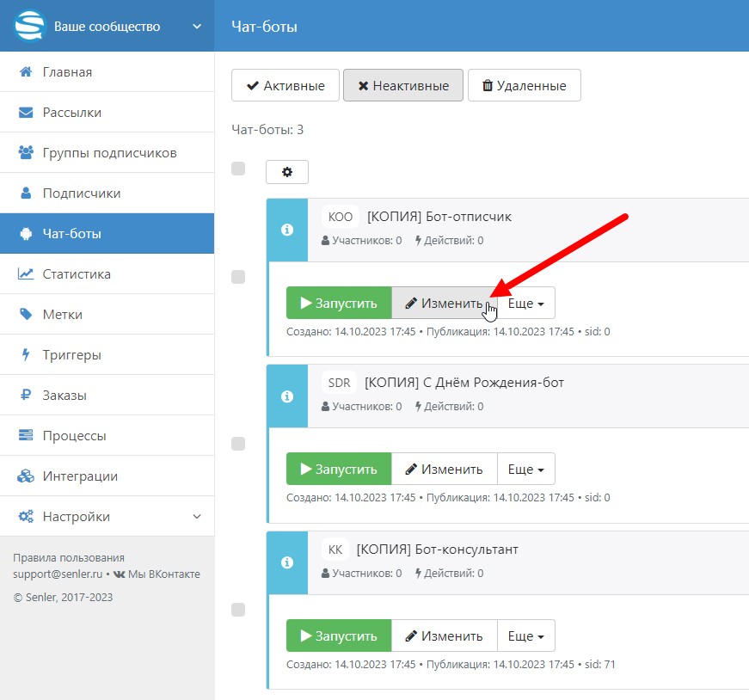
Task: Go to Метки in the sidebar
Action: 62,315
